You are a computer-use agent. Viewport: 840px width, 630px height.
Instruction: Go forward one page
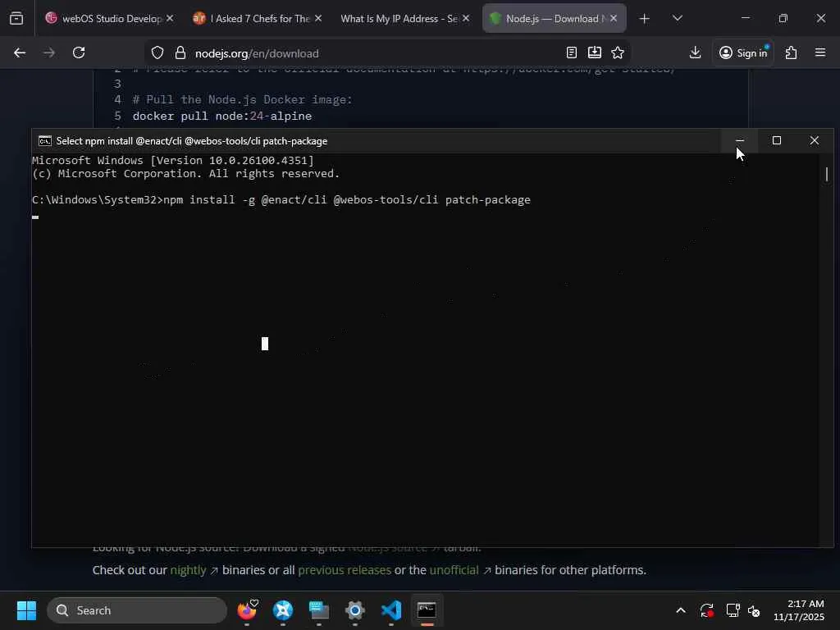tap(49, 52)
